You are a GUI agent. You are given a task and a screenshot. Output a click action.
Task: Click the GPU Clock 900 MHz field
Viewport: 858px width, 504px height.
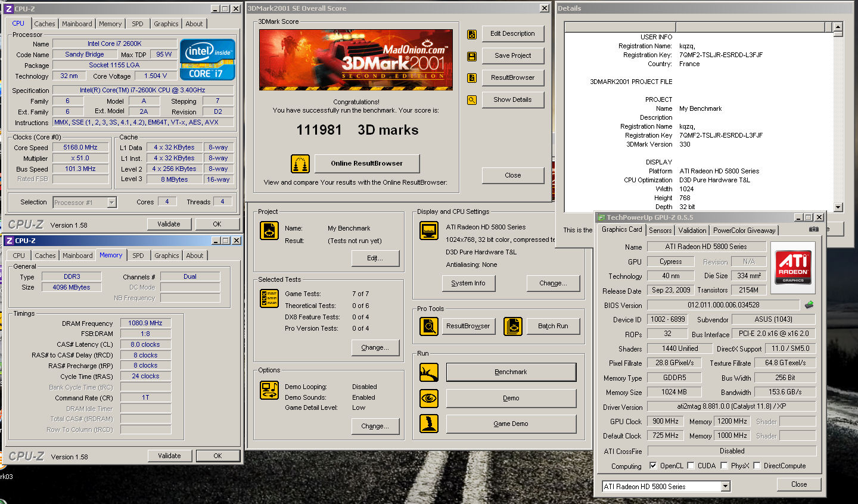[666, 421]
